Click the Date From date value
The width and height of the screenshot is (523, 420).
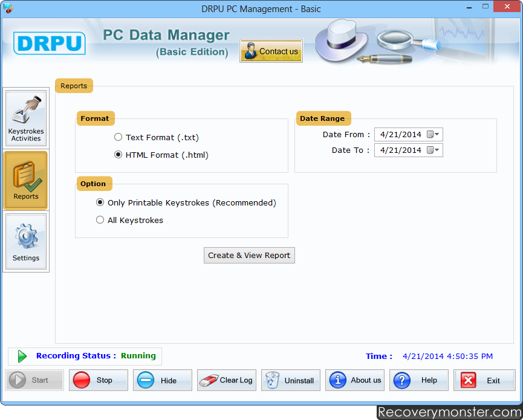tap(401, 134)
